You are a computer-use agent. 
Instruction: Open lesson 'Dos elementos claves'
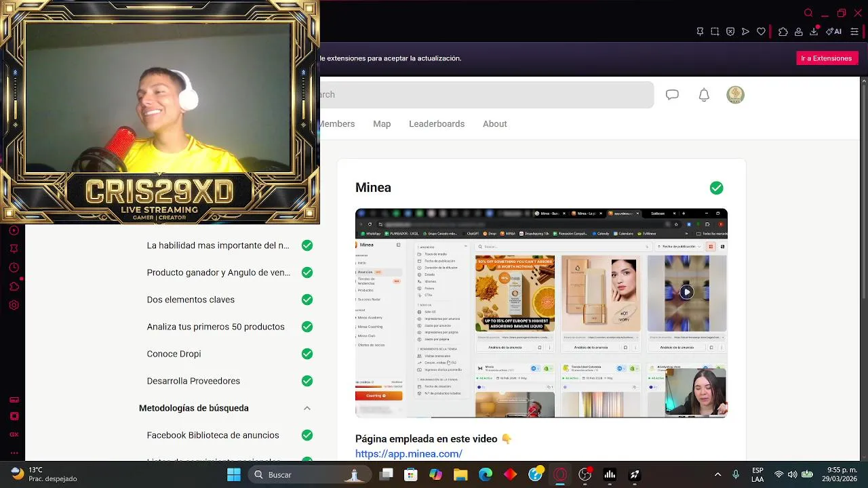pyautogui.click(x=191, y=300)
